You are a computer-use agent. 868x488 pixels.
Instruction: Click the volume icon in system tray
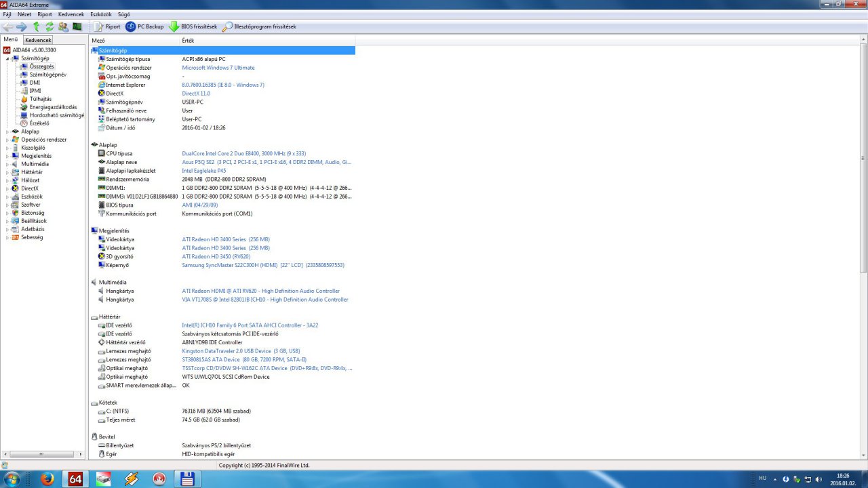pos(818,479)
